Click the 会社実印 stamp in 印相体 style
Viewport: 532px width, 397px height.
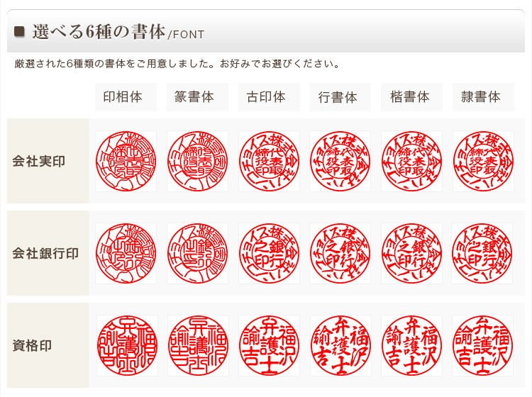(x=126, y=162)
